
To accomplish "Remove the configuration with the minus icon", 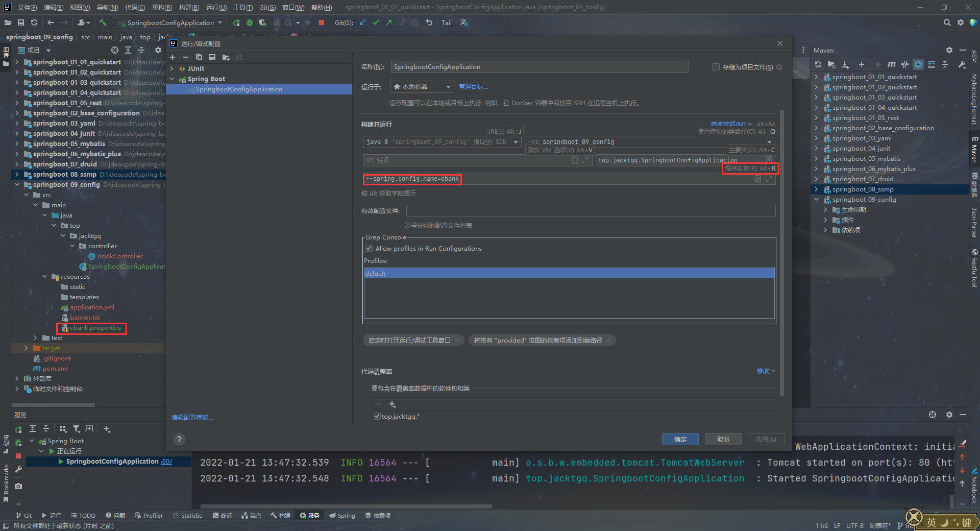I will (186, 57).
